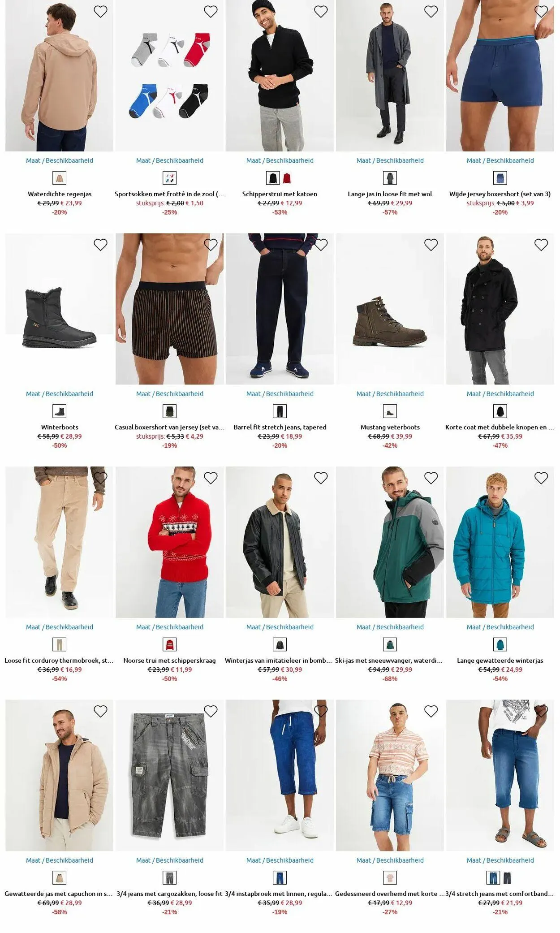The width and height of the screenshot is (560, 933).
Task: Heart the 3/4 jeans met cargozakken
Action: tap(211, 711)
